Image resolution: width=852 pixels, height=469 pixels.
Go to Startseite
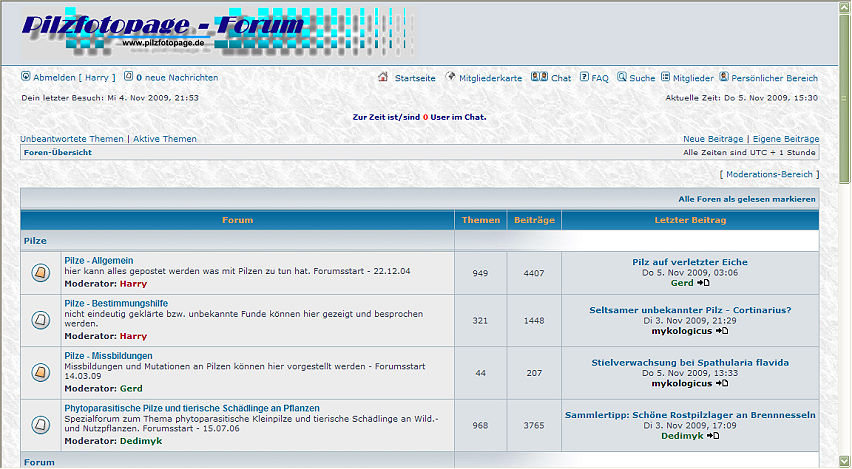pyautogui.click(x=415, y=78)
